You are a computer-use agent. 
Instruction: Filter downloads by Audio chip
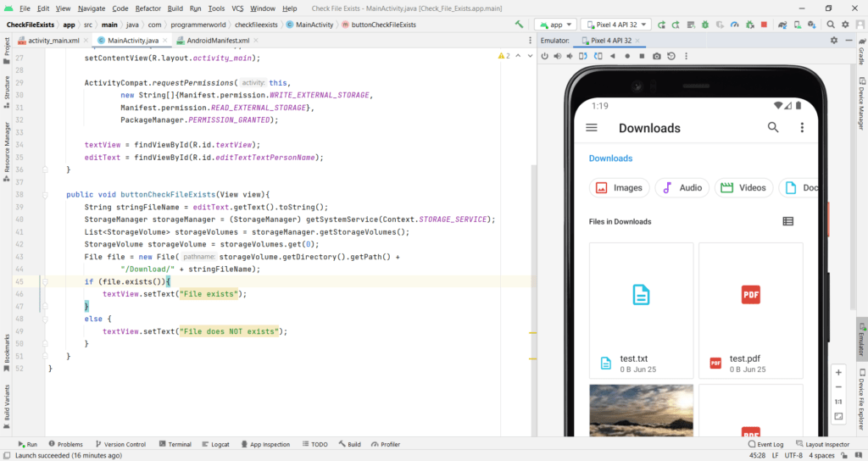click(x=682, y=187)
